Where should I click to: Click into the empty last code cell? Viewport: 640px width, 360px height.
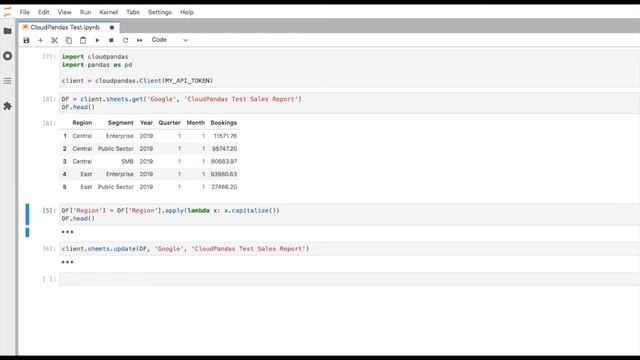click(x=349, y=279)
